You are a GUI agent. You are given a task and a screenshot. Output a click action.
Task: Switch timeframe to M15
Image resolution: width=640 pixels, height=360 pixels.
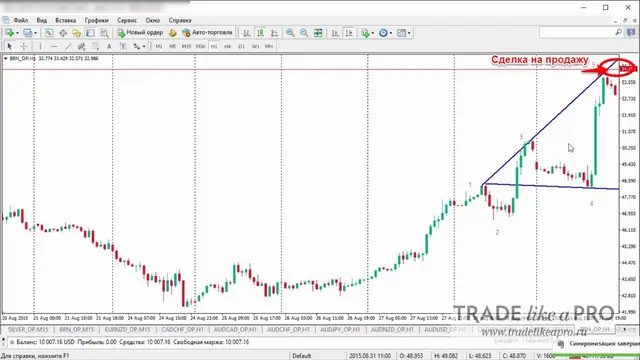[x=186, y=46]
